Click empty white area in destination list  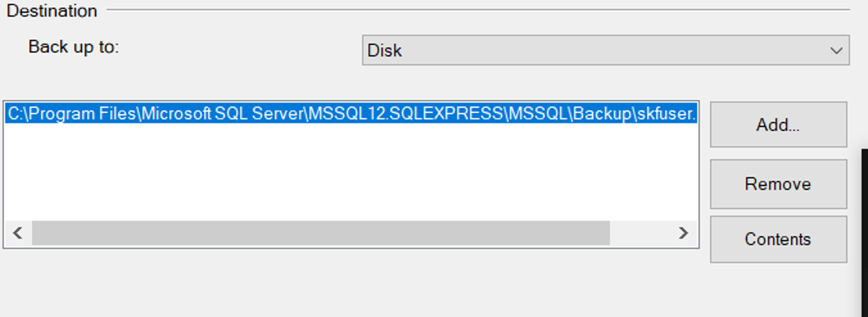click(x=351, y=172)
